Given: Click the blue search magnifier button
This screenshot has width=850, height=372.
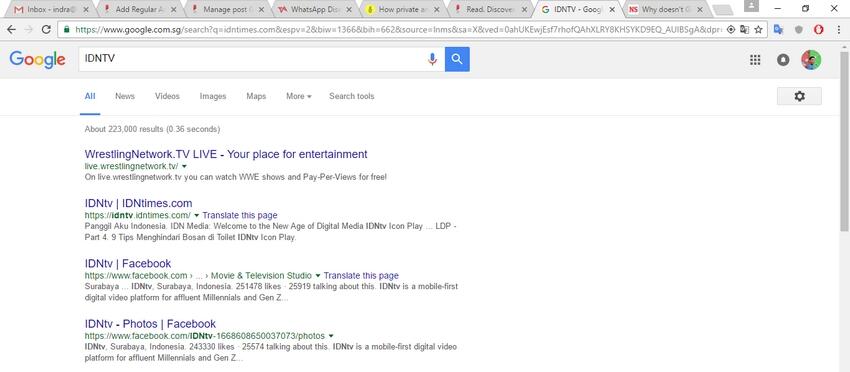Looking at the screenshot, I should pyautogui.click(x=457, y=59).
